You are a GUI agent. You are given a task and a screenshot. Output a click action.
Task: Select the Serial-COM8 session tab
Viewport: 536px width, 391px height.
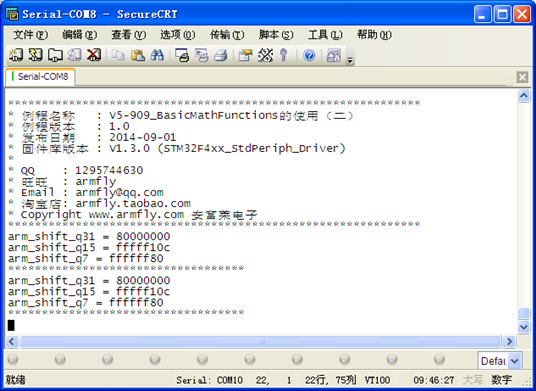click(x=40, y=77)
